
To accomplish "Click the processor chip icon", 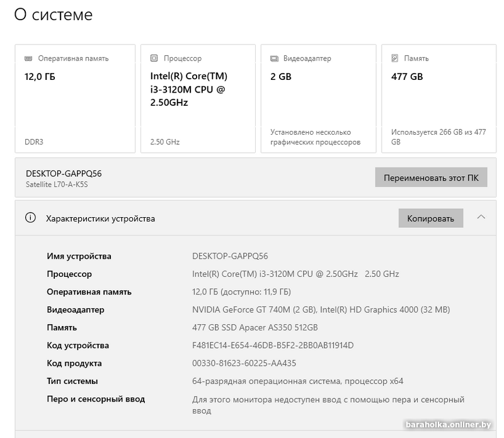I will tap(154, 59).
